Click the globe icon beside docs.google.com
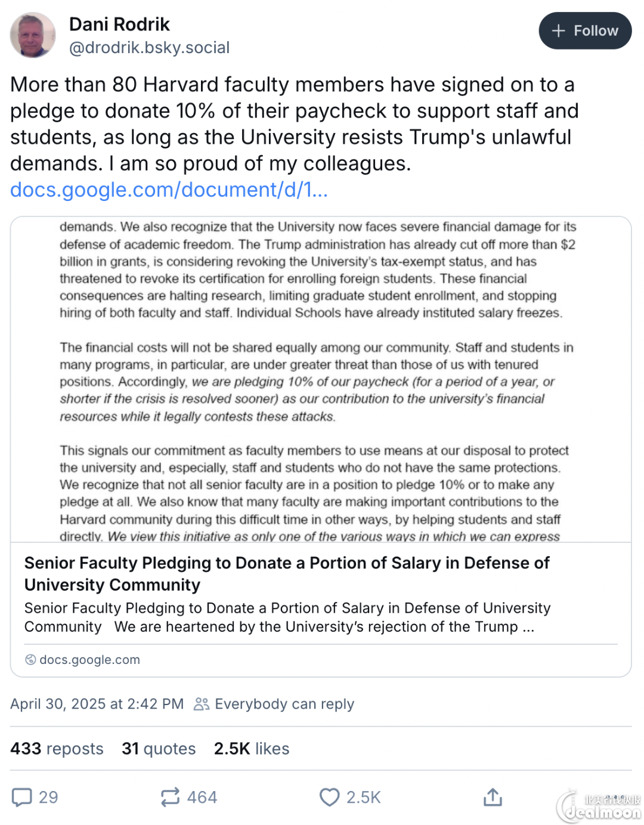 coord(30,659)
